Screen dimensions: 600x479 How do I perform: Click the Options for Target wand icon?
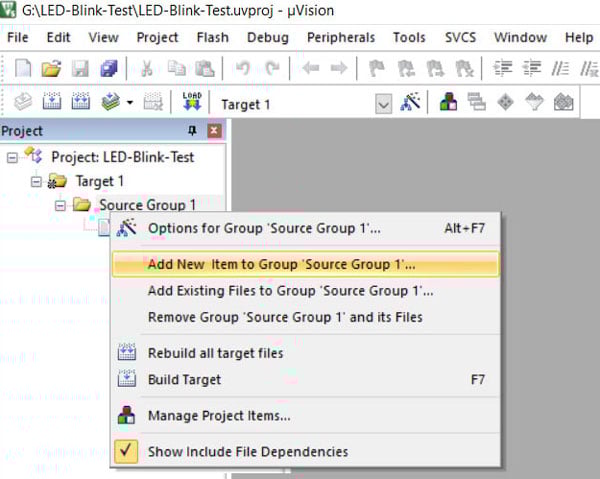[410, 102]
